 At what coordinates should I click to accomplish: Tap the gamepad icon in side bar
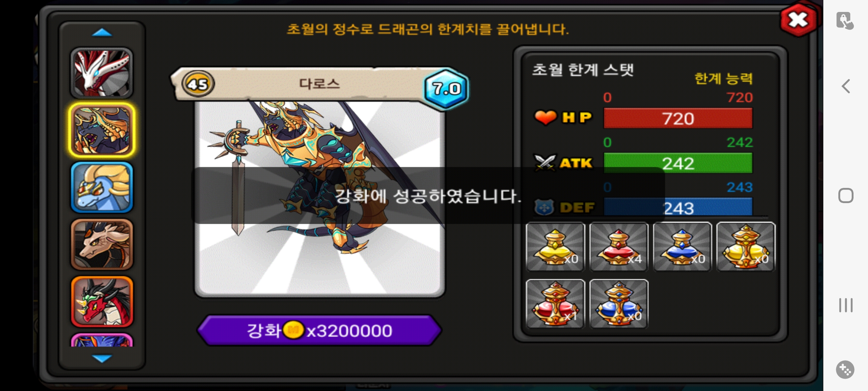pyautogui.click(x=845, y=370)
